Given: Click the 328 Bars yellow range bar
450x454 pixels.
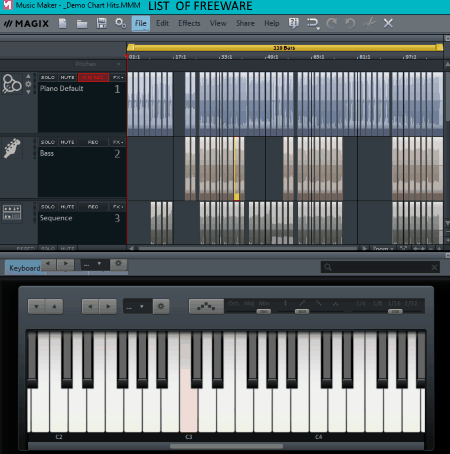Looking at the screenshot, I should [285, 48].
